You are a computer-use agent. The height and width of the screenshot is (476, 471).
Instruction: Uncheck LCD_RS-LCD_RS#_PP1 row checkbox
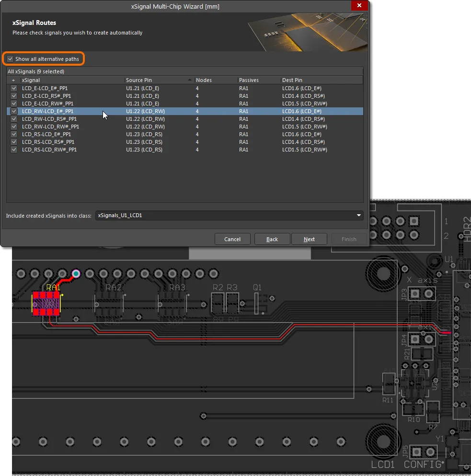(14, 142)
